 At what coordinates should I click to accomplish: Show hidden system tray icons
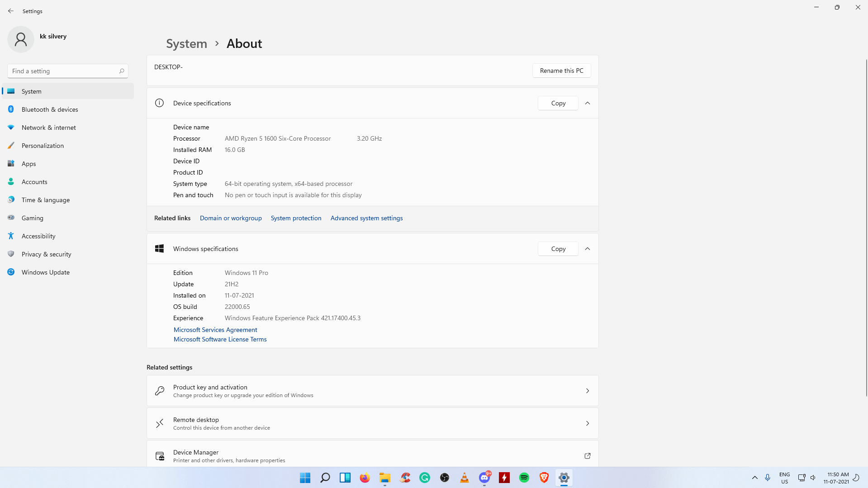(x=754, y=478)
